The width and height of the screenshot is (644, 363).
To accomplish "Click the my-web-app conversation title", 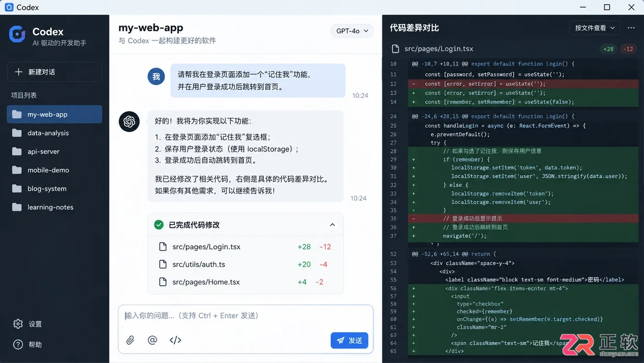I will pyautogui.click(x=151, y=28).
